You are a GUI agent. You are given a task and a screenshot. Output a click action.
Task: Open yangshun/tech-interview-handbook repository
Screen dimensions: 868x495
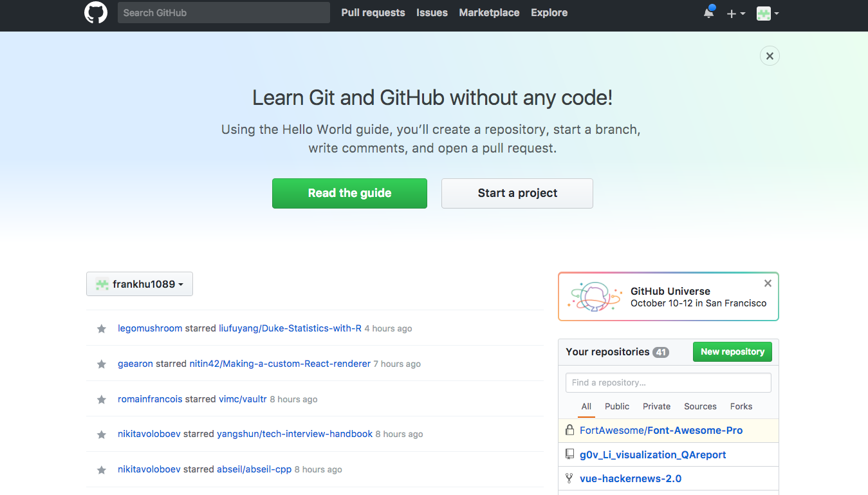pos(295,434)
